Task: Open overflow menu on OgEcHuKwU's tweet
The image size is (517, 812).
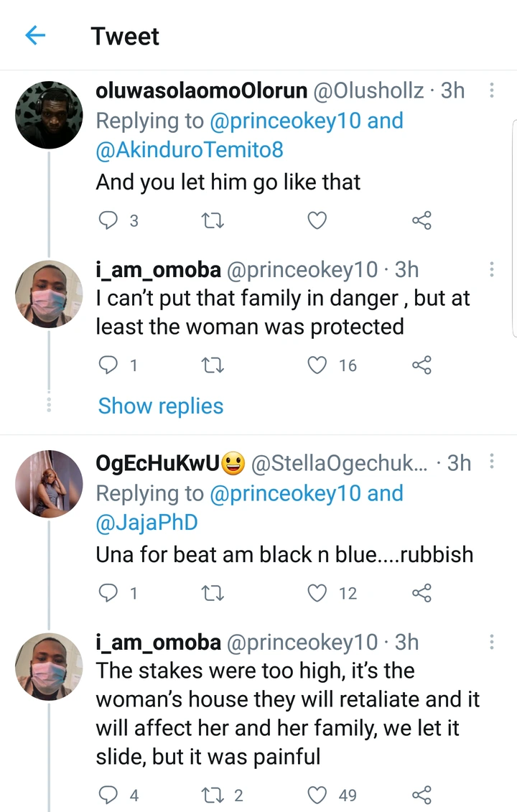Action: [492, 463]
